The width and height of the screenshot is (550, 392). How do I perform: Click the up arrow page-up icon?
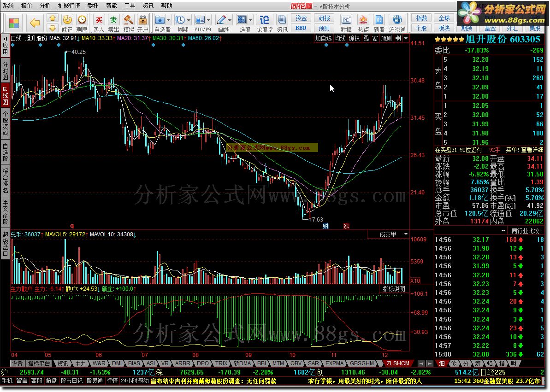pyautogui.click(x=52, y=18)
